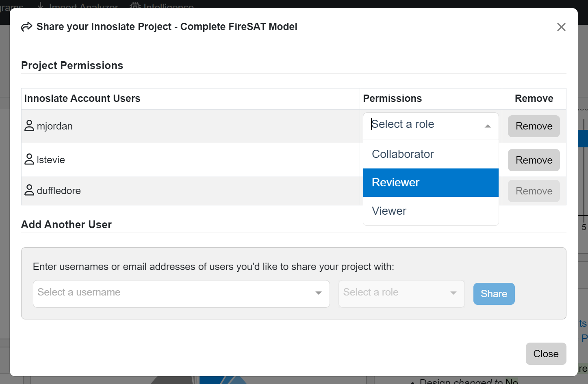Viewport: 588px width, 384px height.
Task: Click the user icon beside lstevie
Action: [29, 159]
